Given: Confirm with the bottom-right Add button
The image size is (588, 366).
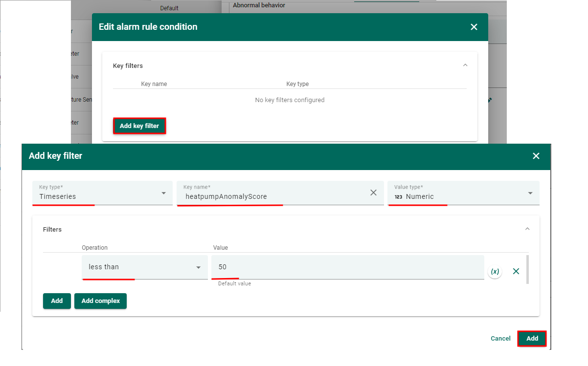Looking at the screenshot, I should point(532,339).
